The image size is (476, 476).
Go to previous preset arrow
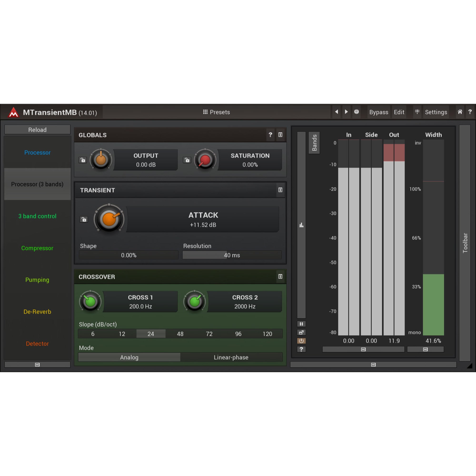pyautogui.click(x=337, y=112)
